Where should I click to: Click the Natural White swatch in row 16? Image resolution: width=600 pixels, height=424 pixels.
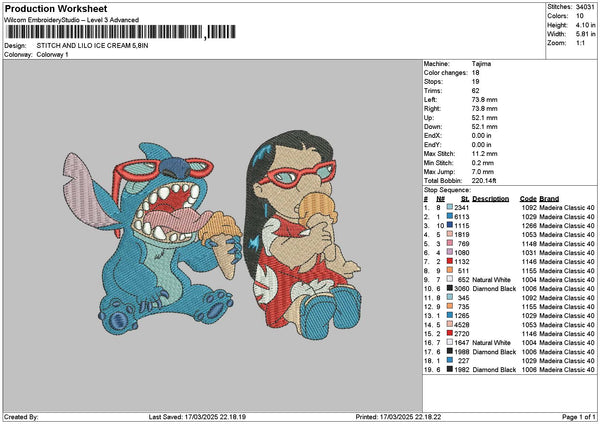[x=450, y=342]
